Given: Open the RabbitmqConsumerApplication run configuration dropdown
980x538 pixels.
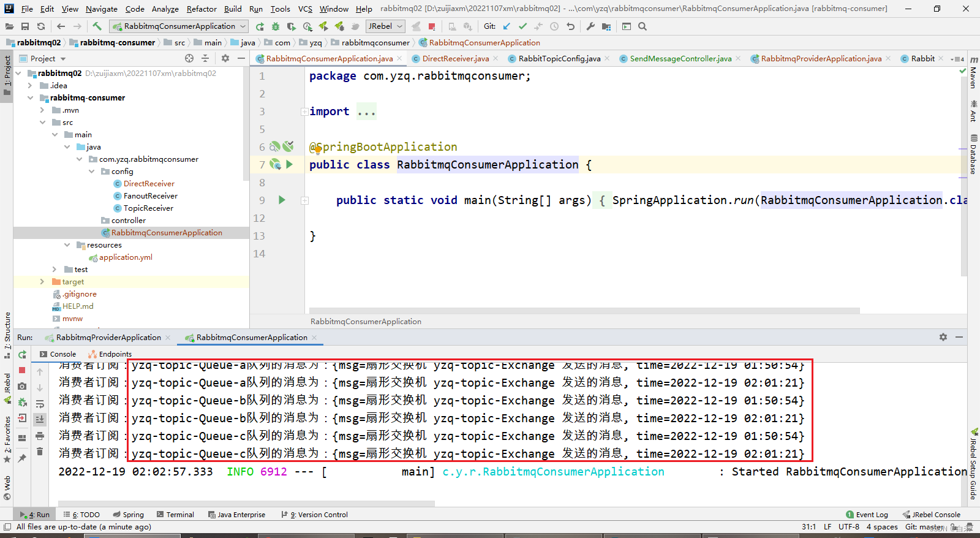Looking at the screenshot, I should click(x=179, y=26).
